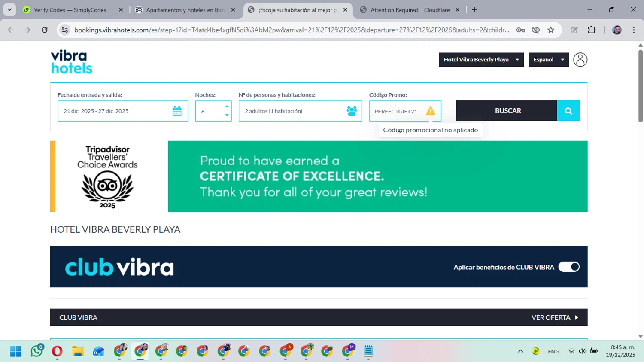This screenshot has height=362, width=644.
Task: Reload the current page
Action: coord(45,30)
